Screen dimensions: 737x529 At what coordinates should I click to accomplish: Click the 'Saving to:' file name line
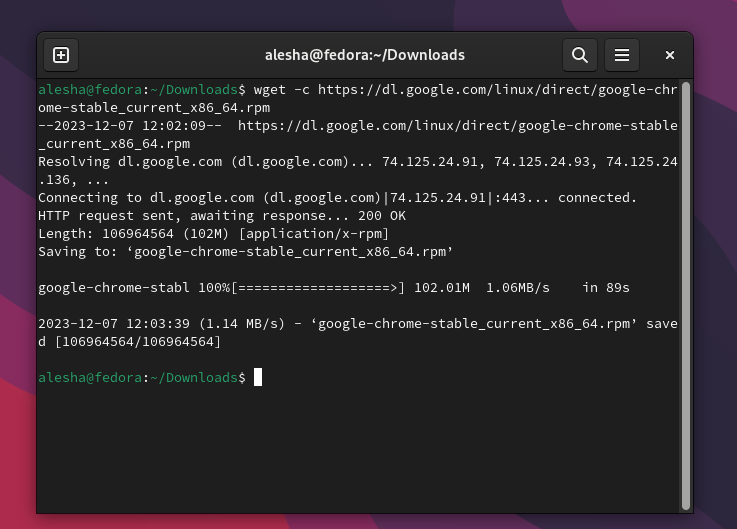click(245, 252)
